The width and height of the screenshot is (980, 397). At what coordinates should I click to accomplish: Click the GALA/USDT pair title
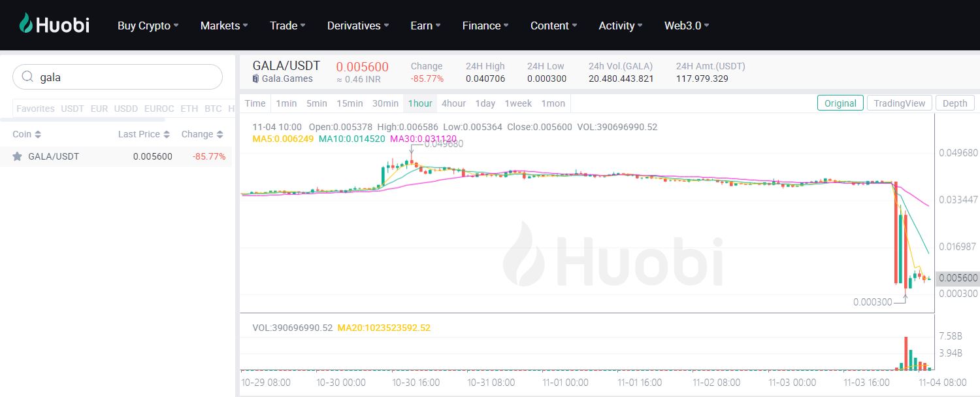(286, 65)
